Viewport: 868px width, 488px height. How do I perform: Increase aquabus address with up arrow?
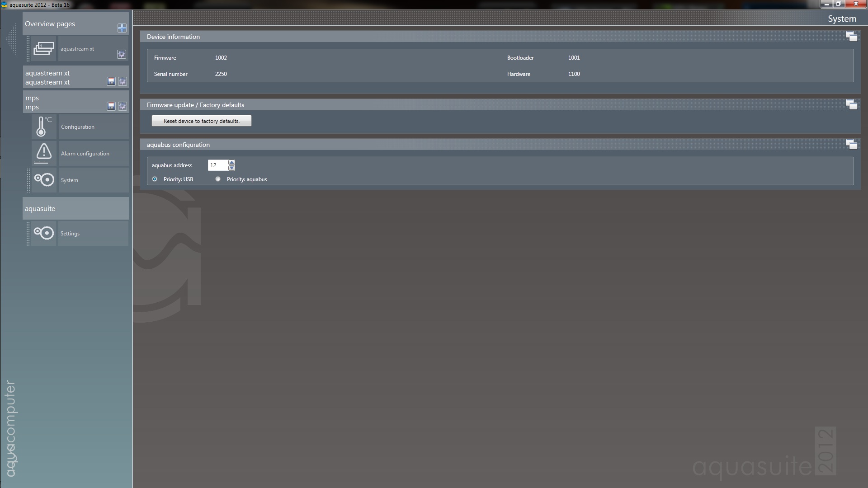pos(231,162)
